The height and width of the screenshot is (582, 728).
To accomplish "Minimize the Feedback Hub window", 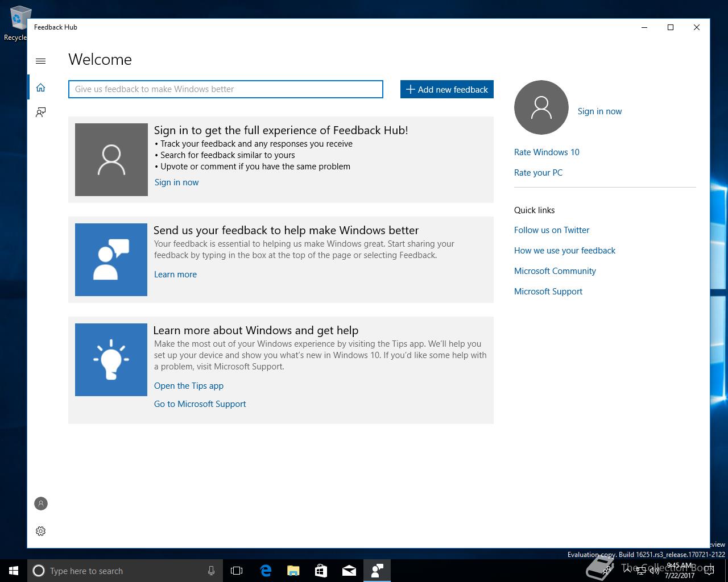I will (x=644, y=27).
